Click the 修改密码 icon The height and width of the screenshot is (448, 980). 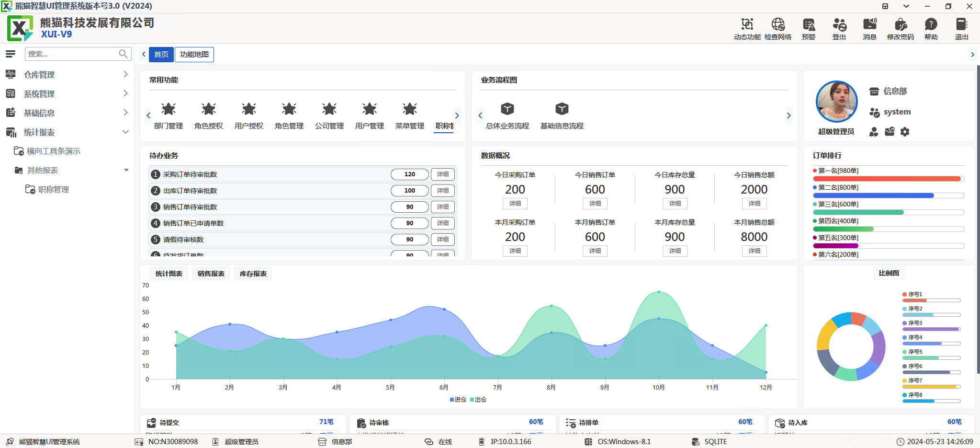pyautogui.click(x=901, y=24)
